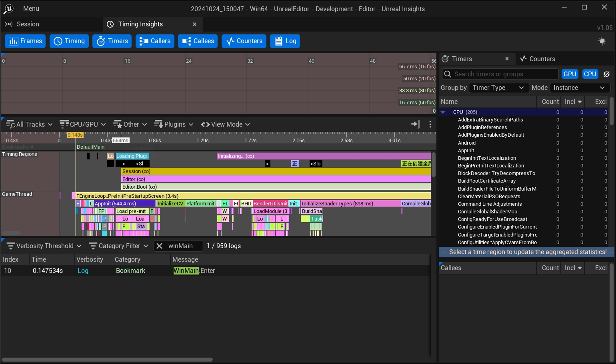The height and width of the screenshot is (364, 616).
Task: Sort log by Time column header
Action: tap(52, 260)
